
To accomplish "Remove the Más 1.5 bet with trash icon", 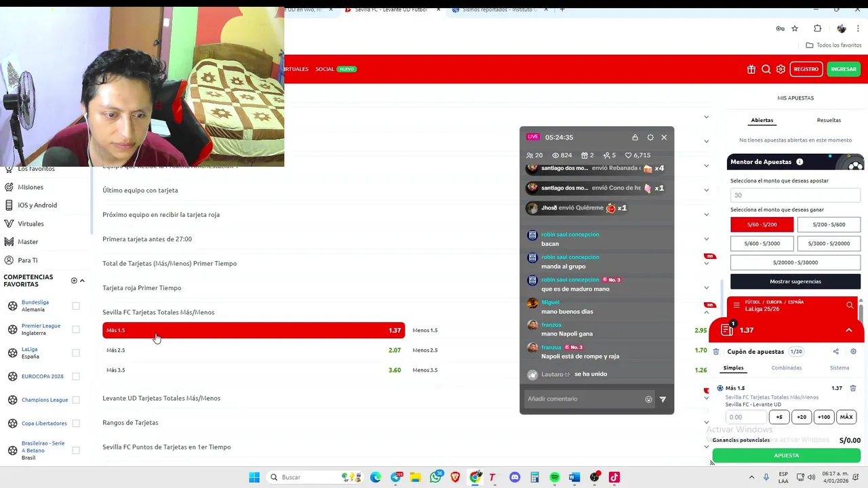I will pyautogui.click(x=853, y=388).
